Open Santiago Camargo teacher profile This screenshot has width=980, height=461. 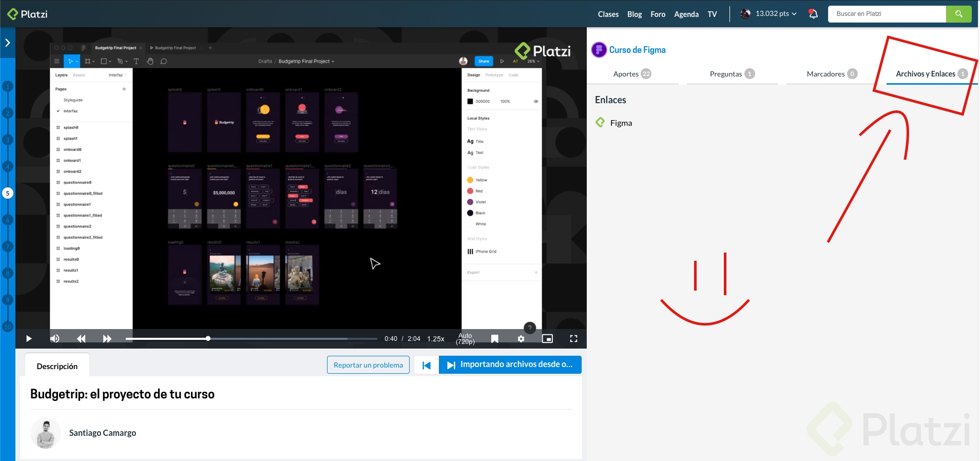tap(103, 433)
